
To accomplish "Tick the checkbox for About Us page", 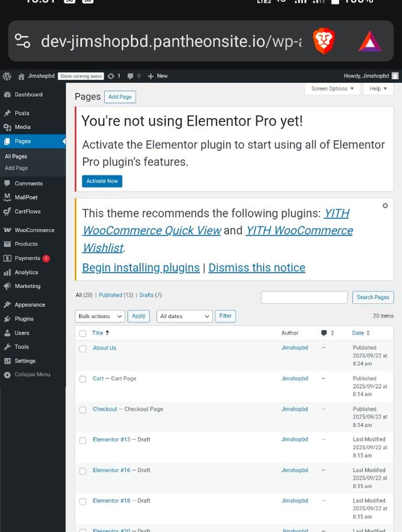I will [83, 348].
